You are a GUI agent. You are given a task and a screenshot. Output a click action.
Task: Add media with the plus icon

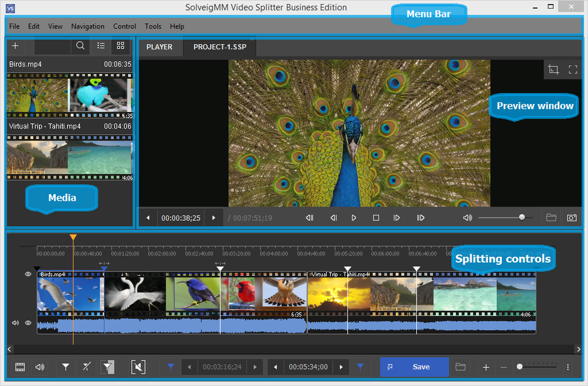pos(15,46)
